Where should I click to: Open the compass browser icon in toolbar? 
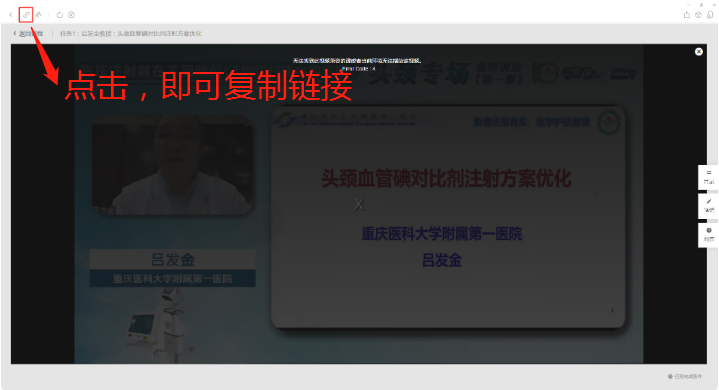point(72,15)
